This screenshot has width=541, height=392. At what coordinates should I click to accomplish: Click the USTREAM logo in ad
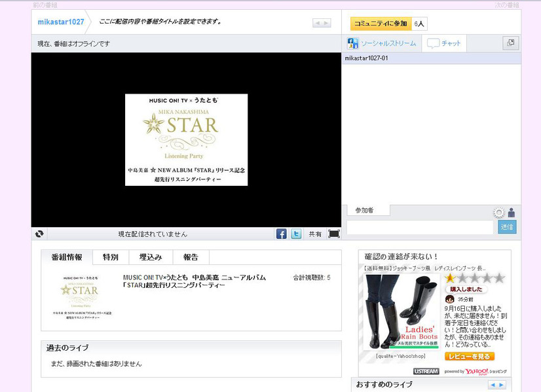[x=426, y=371]
